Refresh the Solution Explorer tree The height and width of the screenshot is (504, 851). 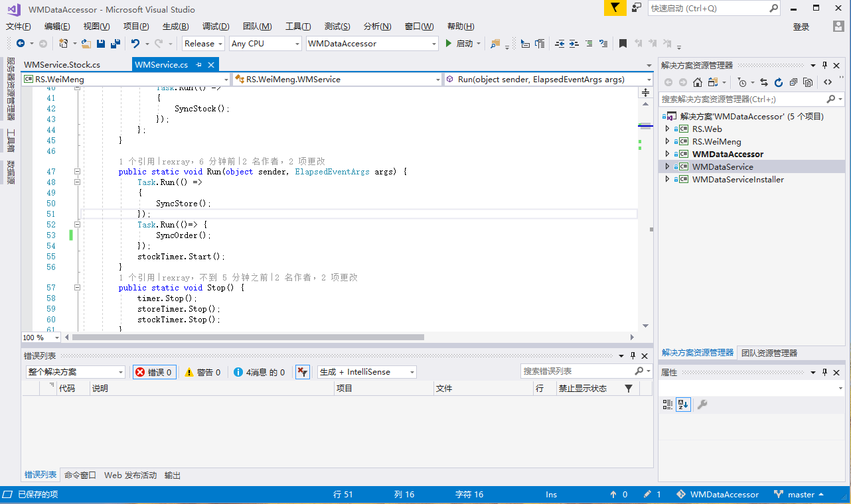coord(777,82)
